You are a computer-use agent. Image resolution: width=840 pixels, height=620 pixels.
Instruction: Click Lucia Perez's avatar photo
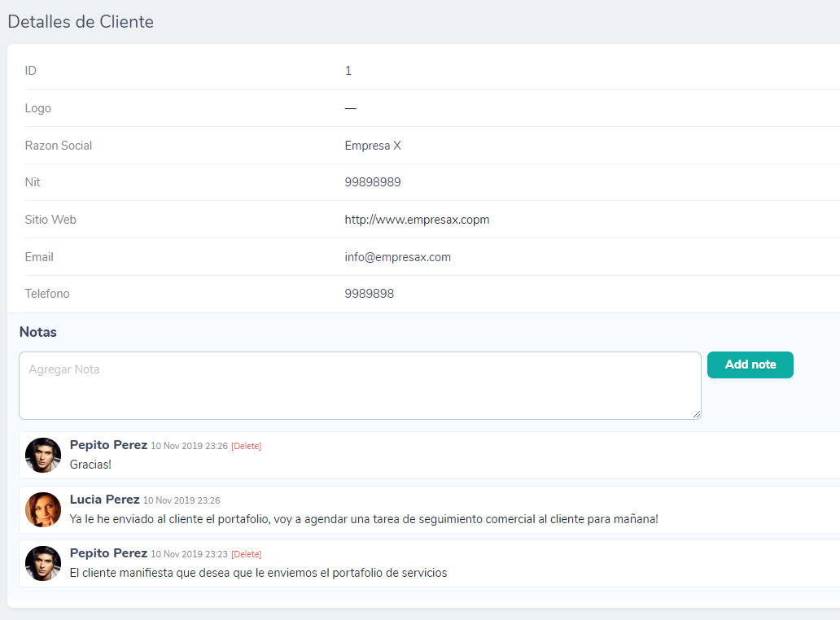pyautogui.click(x=43, y=509)
